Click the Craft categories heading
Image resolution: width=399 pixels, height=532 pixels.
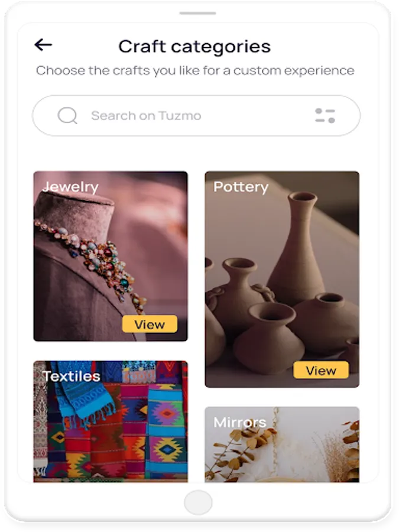194,46
